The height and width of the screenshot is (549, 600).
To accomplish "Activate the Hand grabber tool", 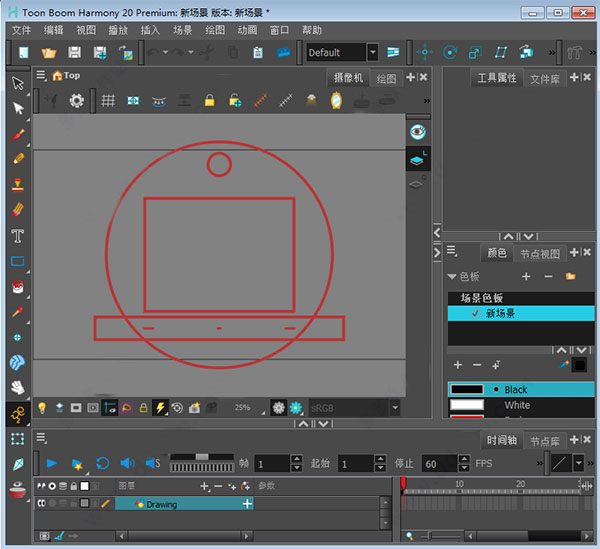I will click(18, 387).
